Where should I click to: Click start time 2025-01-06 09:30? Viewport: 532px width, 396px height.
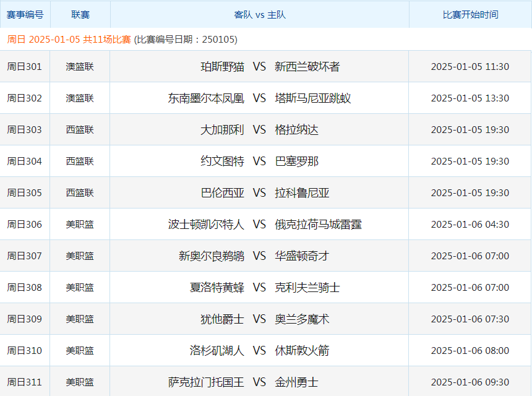point(470,382)
